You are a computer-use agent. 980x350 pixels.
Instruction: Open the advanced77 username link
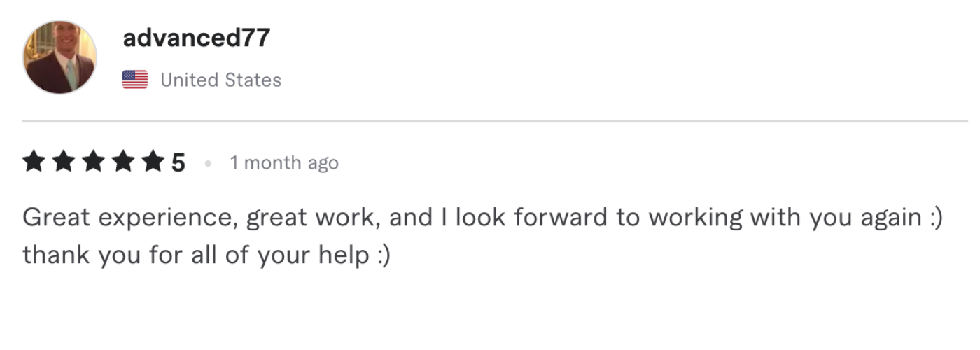[x=196, y=38]
